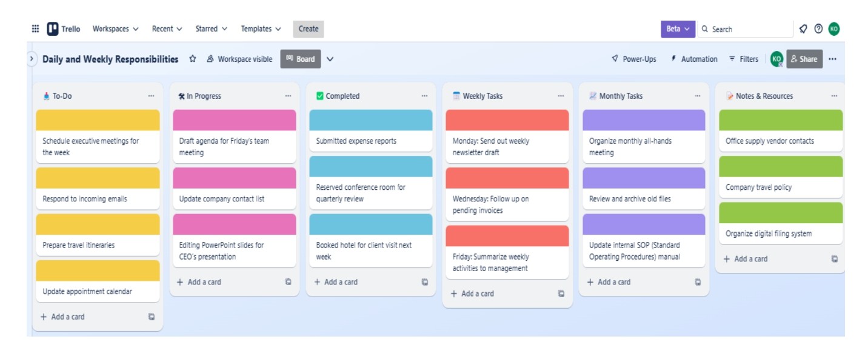Open Power-Ups rocket icon button
This screenshot has width=868, height=359.
tap(633, 59)
